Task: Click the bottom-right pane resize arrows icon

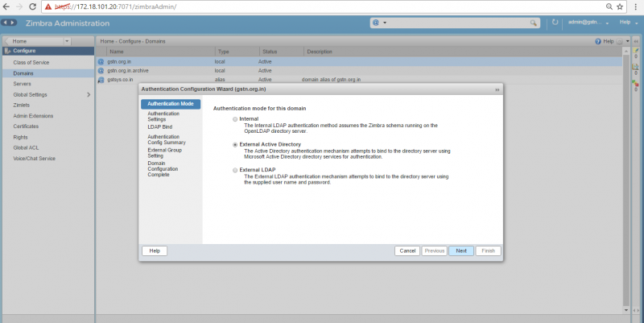Action: tap(636, 311)
